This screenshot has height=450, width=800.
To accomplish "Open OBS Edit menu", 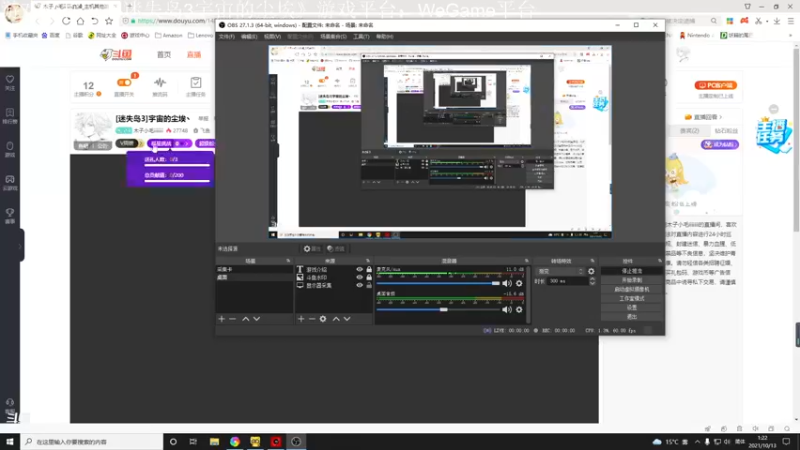I will [x=249, y=37].
